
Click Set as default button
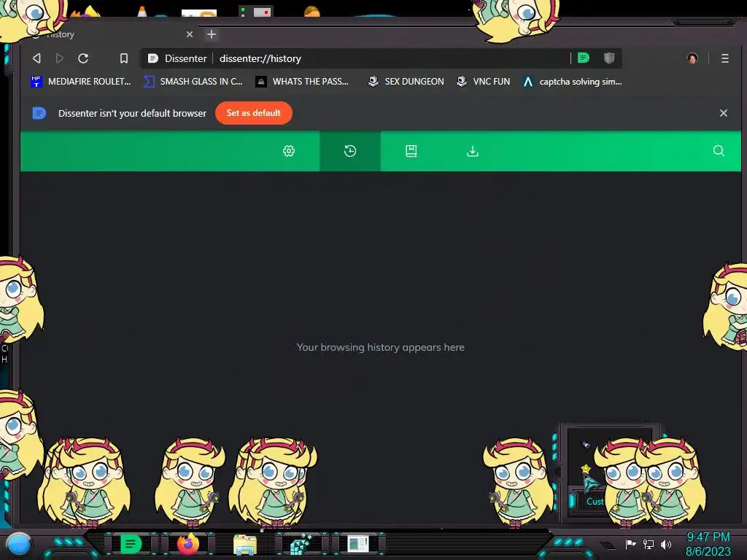[x=253, y=113]
